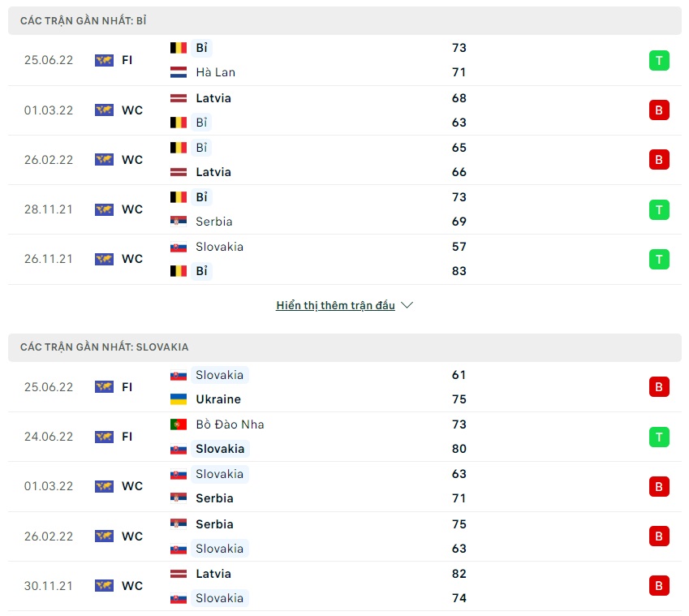Click the green T badge for Bồ Đào Nha match
689x616 pixels.
pos(659,437)
